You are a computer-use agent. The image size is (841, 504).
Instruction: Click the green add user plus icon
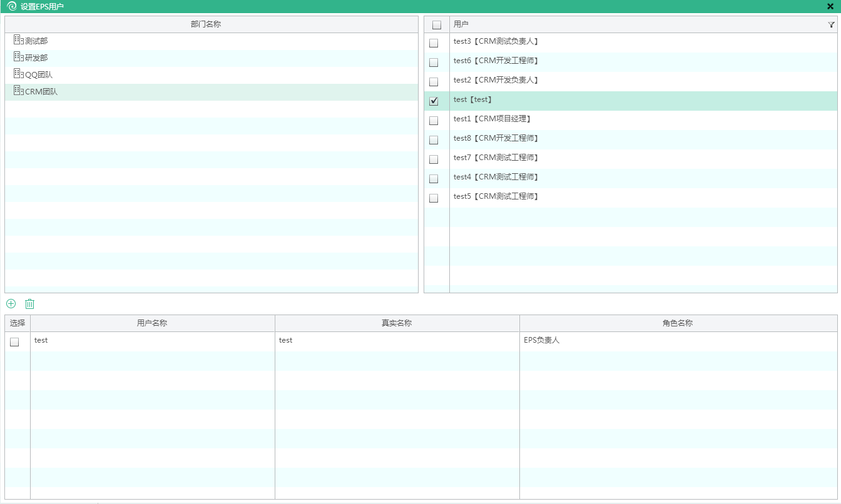point(11,304)
